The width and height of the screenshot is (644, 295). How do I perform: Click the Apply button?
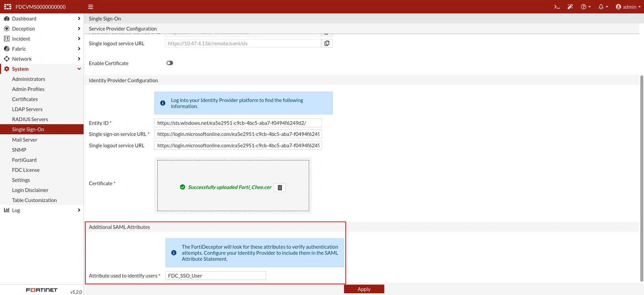[x=364, y=289]
